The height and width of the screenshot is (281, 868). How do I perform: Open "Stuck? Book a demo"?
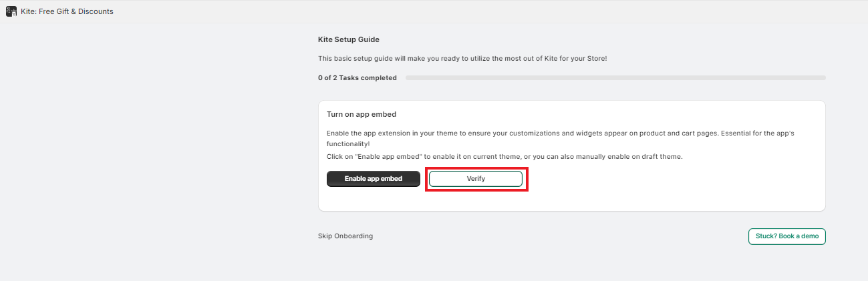click(786, 236)
